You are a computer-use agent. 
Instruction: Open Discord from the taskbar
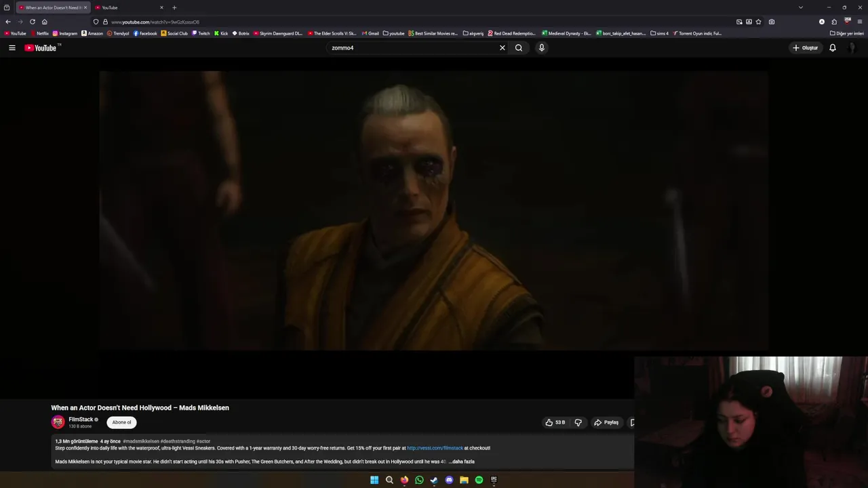point(449,480)
